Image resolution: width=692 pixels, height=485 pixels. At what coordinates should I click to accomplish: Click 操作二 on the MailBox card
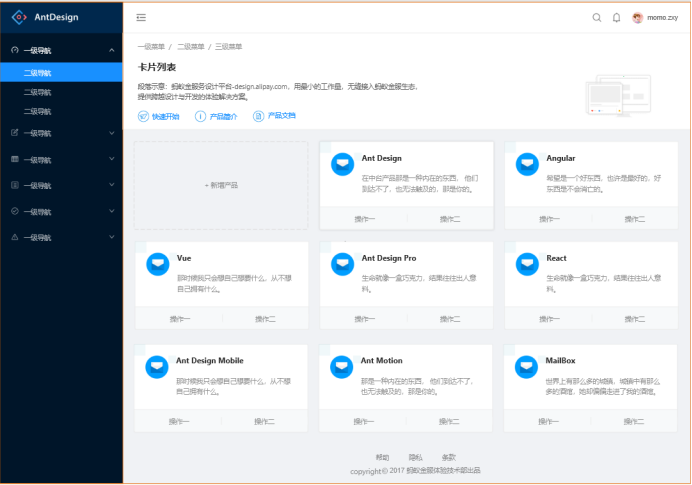click(634, 421)
